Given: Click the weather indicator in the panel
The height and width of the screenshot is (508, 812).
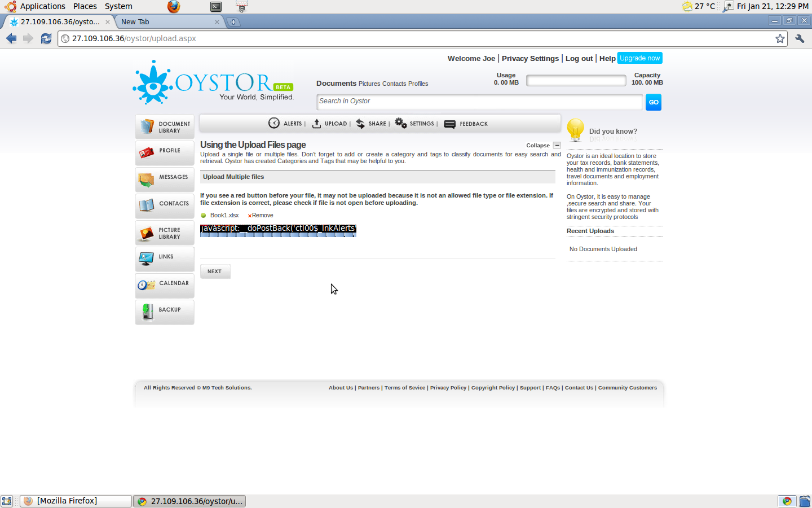Looking at the screenshot, I should point(699,6).
